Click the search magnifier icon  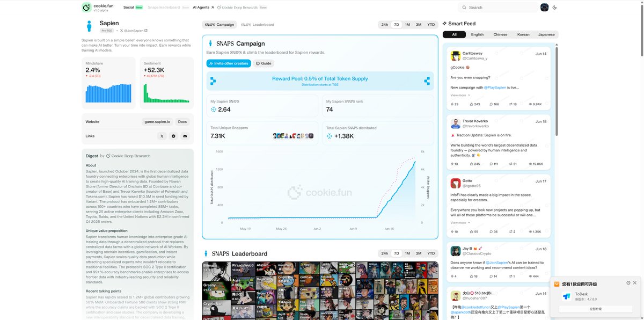coord(464,8)
